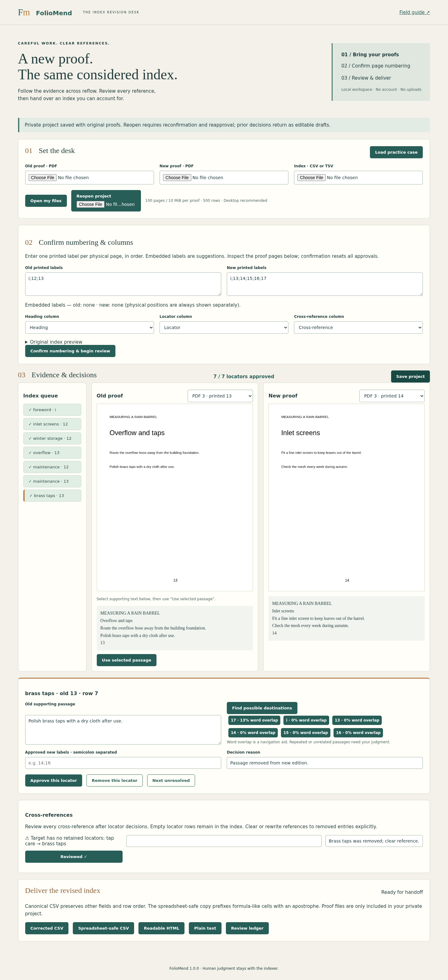Screen dimensions: 448x980
Task: Choose File for Index CSV or TSV
Action: point(311,178)
